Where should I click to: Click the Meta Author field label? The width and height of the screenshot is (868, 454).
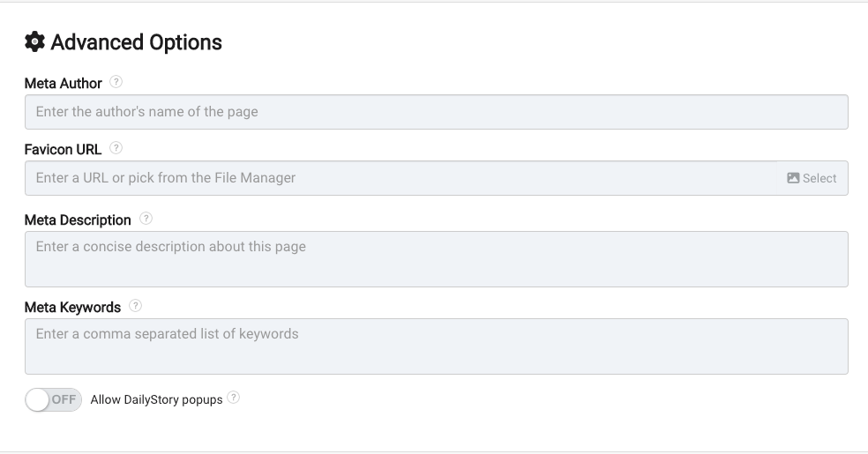click(x=64, y=84)
